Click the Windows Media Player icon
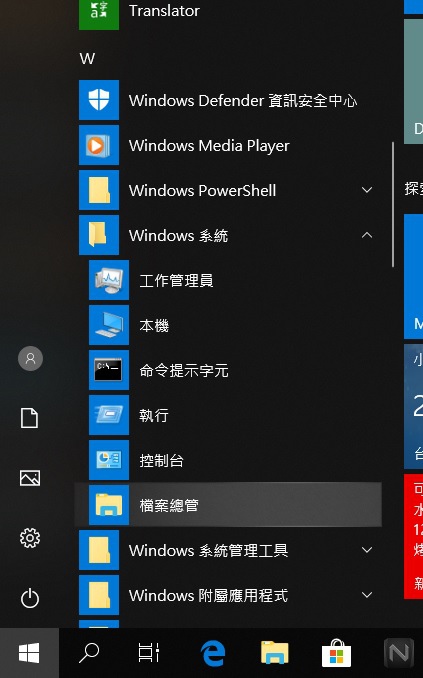The image size is (423, 678). coord(99,145)
